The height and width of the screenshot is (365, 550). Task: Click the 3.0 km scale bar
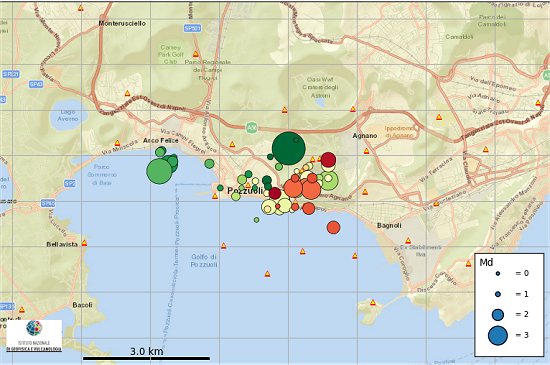[x=147, y=358]
